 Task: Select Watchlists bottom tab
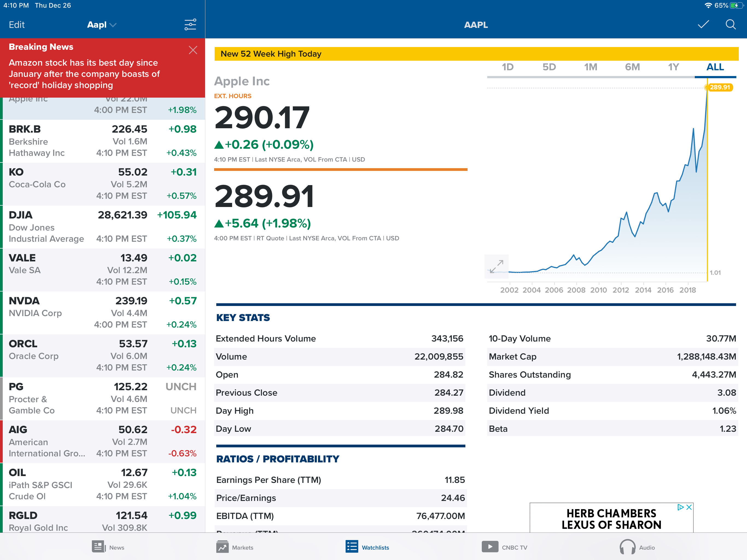pyautogui.click(x=367, y=547)
